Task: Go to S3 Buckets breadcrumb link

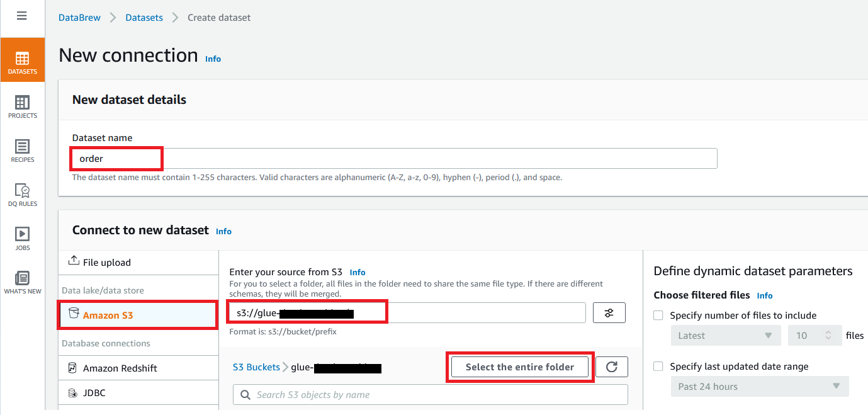Action: 256,367
